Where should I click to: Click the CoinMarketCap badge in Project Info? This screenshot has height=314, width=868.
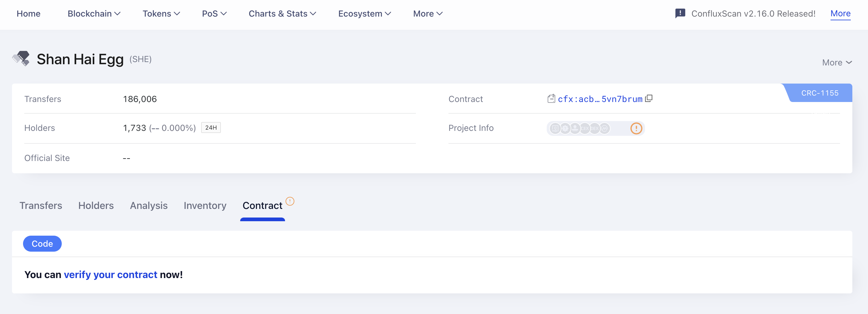click(605, 128)
